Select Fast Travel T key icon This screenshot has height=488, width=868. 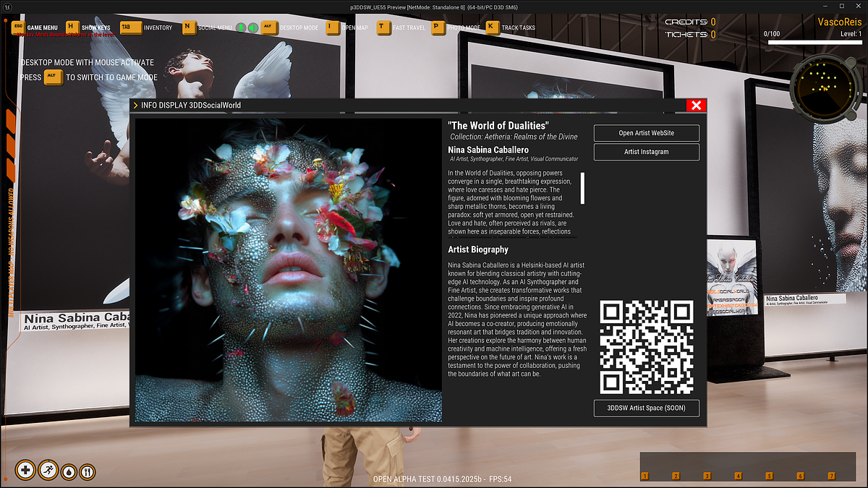(383, 27)
